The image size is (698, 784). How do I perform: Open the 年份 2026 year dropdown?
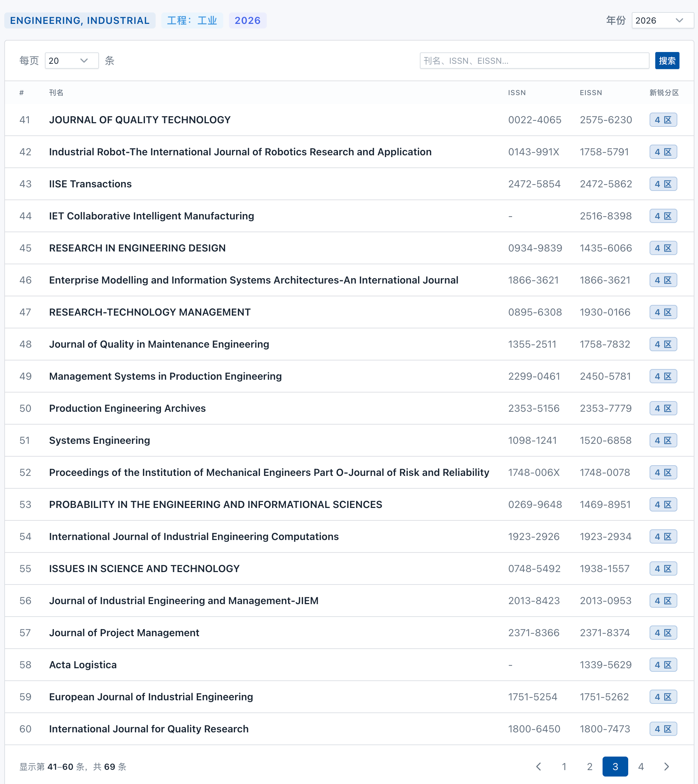coord(662,20)
